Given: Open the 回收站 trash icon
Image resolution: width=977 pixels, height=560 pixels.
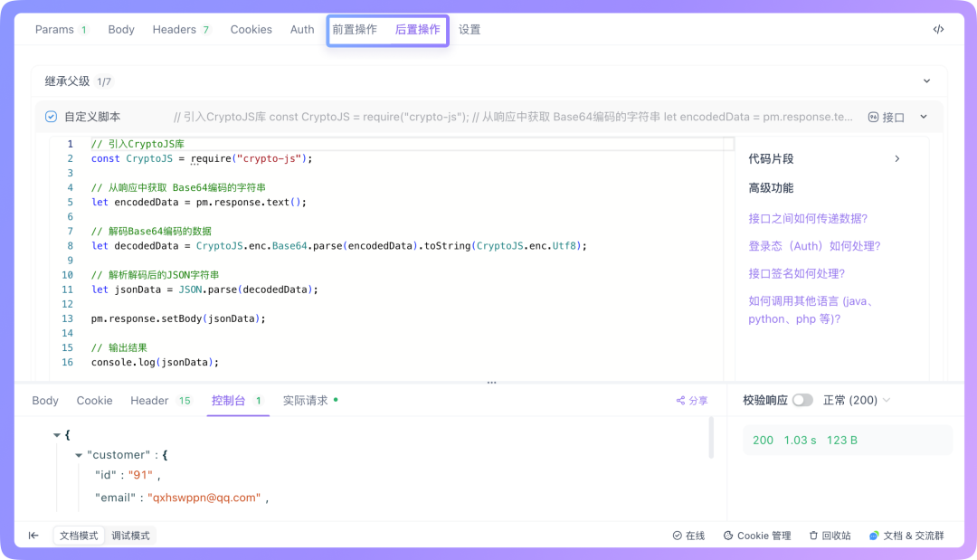Looking at the screenshot, I should coord(813,536).
